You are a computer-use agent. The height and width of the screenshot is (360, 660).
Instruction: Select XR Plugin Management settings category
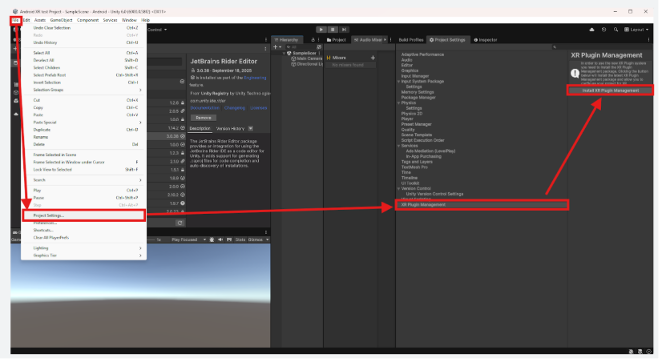(x=482, y=205)
